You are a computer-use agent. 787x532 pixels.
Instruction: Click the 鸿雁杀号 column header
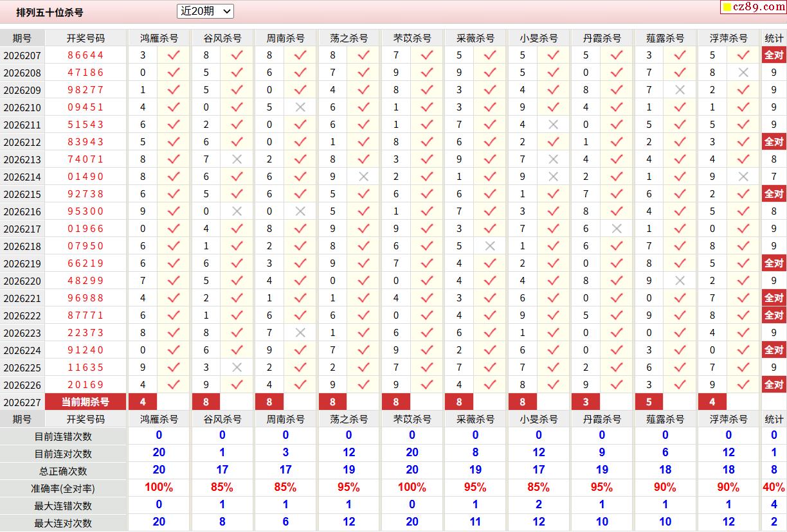point(159,38)
